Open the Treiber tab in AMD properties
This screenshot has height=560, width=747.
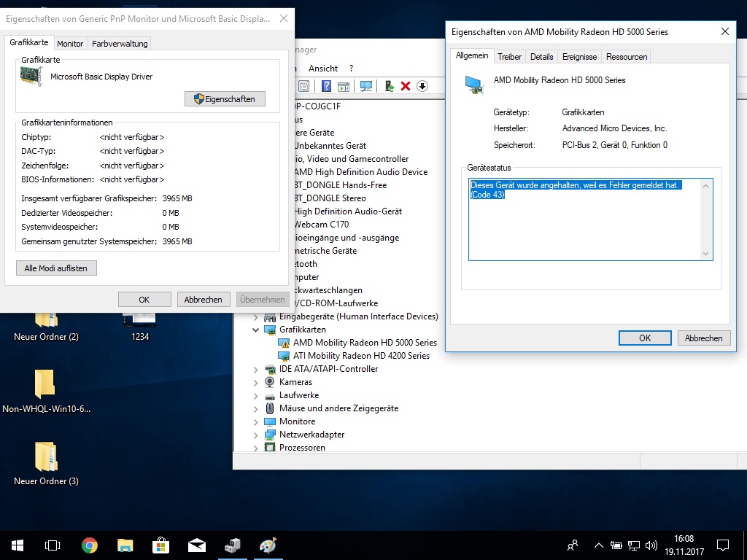pos(509,57)
